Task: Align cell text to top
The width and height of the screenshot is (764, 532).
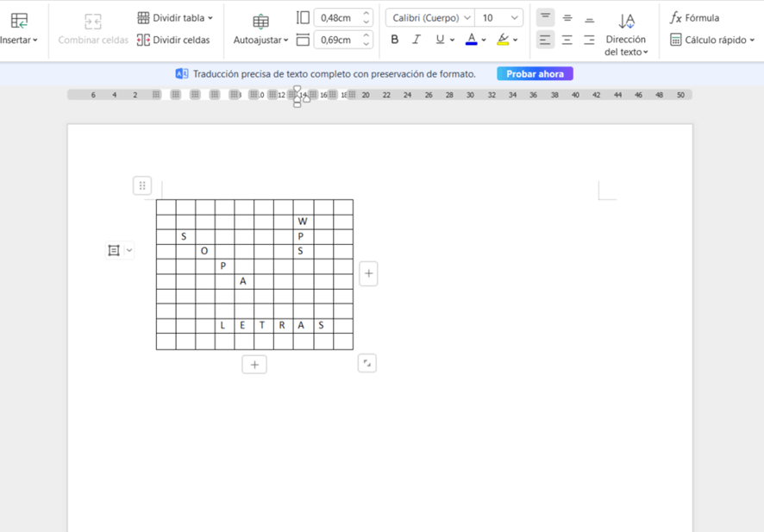Action: (545, 18)
